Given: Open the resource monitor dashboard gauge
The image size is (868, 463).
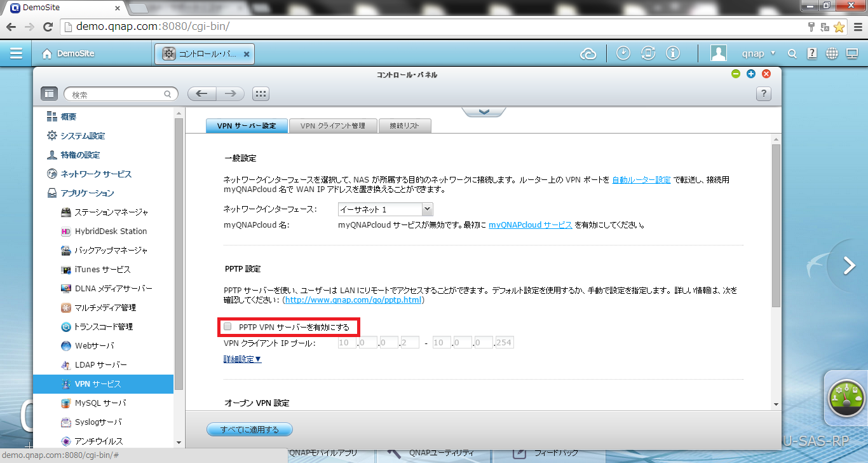Looking at the screenshot, I should pos(846,398).
